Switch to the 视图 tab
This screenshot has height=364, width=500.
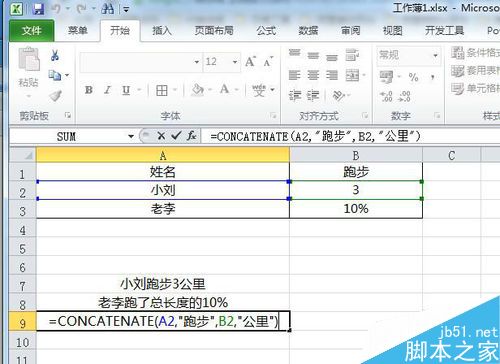tap(392, 31)
